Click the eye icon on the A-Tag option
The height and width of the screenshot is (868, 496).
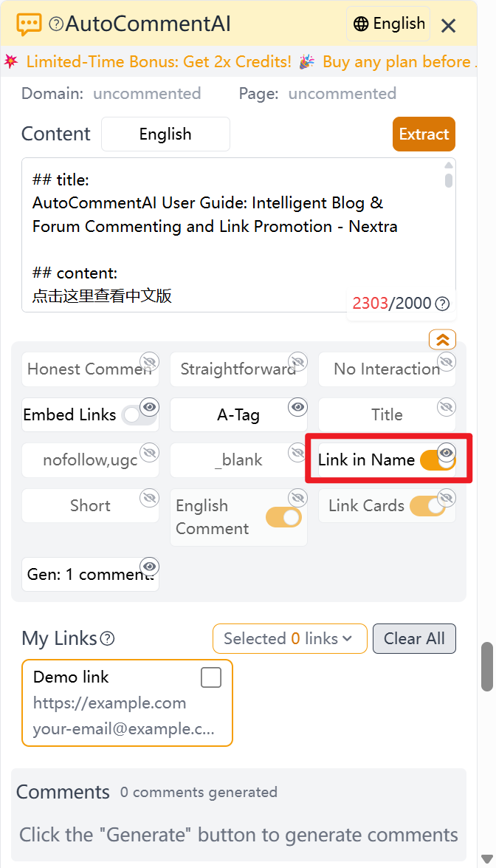pos(298,406)
